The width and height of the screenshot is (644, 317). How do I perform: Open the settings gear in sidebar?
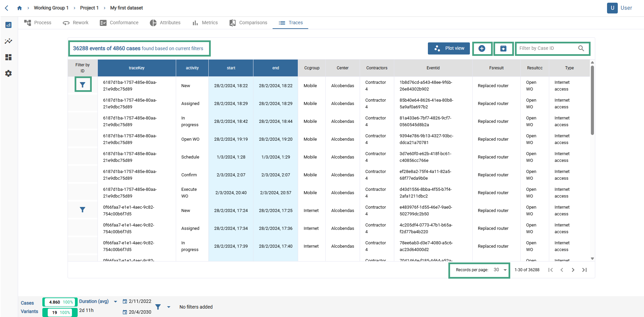8,73
